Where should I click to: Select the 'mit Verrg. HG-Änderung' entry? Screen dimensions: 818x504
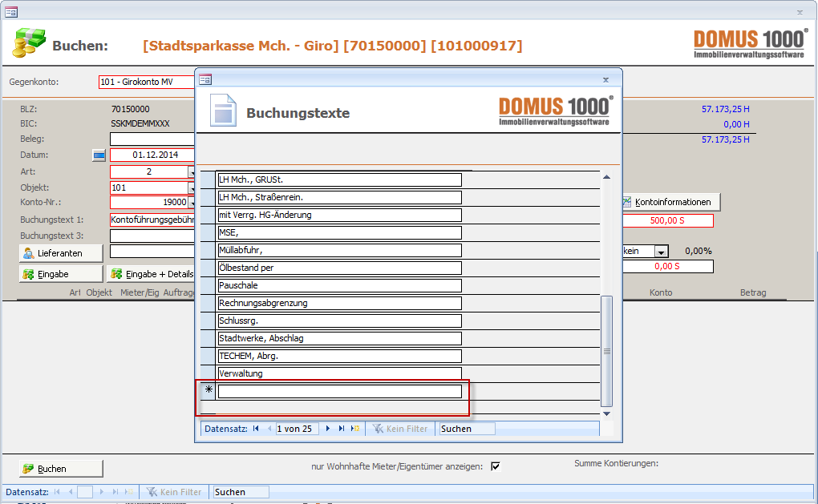[x=339, y=215]
